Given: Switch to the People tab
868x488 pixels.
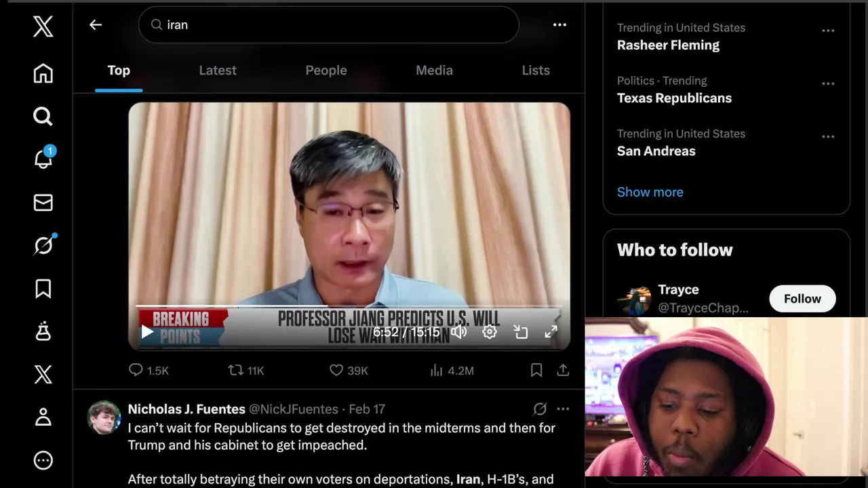Looking at the screenshot, I should coord(326,70).
